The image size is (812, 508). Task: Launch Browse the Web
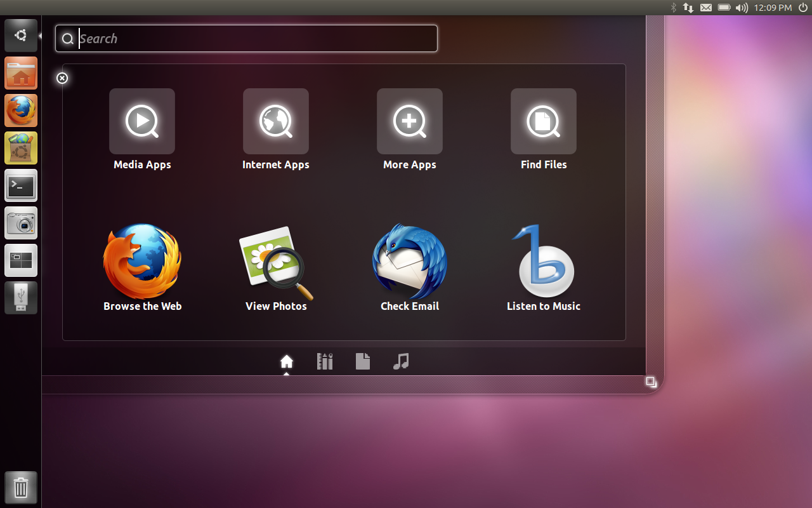tap(141, 262)
